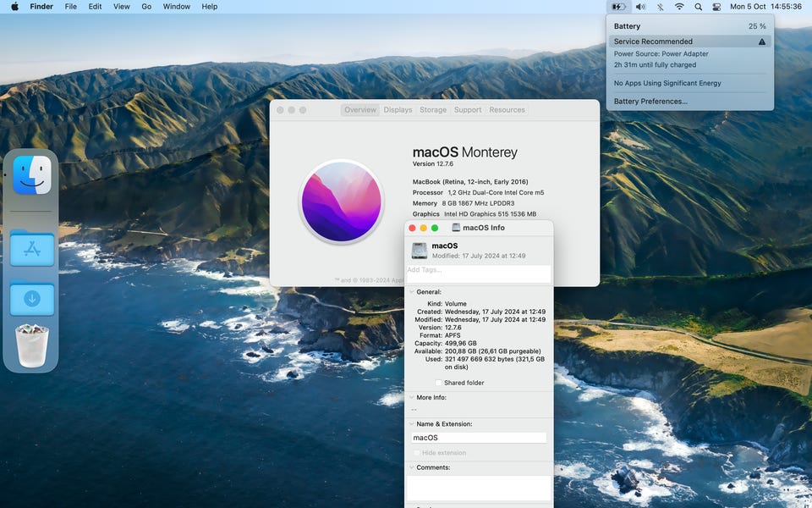Click the battery status icon in menu bar
This screenshot has height=508, width=812.
pyautogui.click(x=618, y=7)
